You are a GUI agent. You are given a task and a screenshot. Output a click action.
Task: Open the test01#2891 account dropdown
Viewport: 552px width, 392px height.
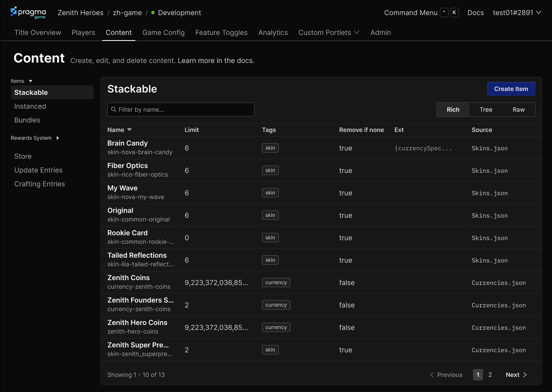(517, 13)
